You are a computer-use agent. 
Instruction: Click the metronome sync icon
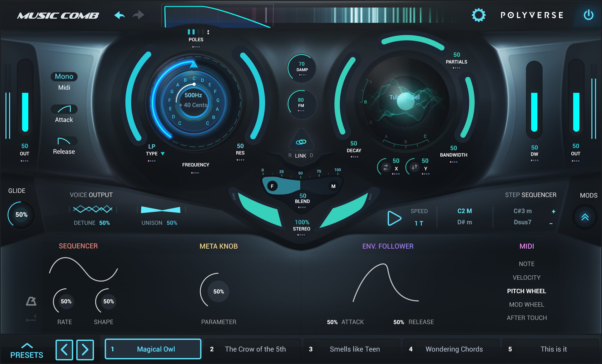pos(31,301)
